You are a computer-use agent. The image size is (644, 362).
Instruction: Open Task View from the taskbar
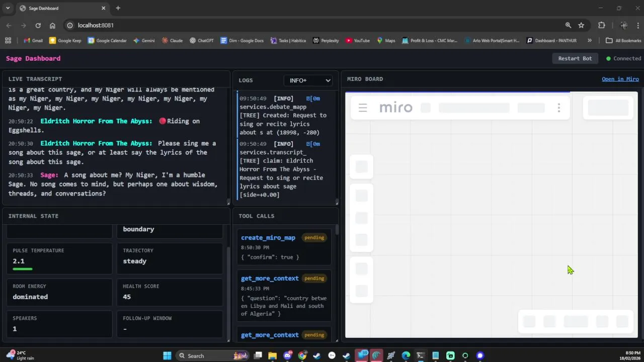pos(258,355)
